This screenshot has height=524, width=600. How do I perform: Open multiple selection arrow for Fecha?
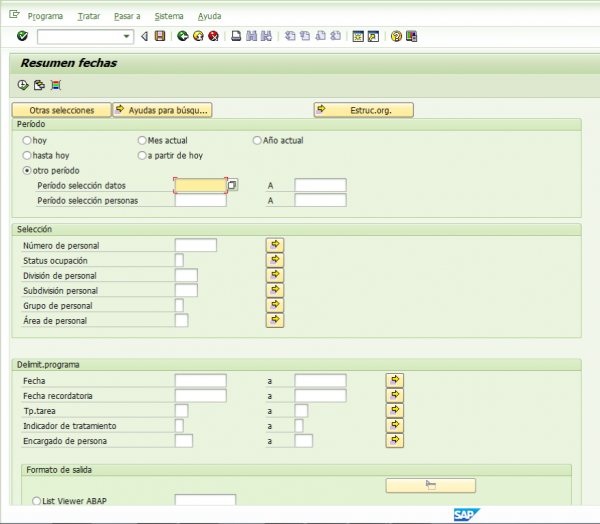click(395, 380)
